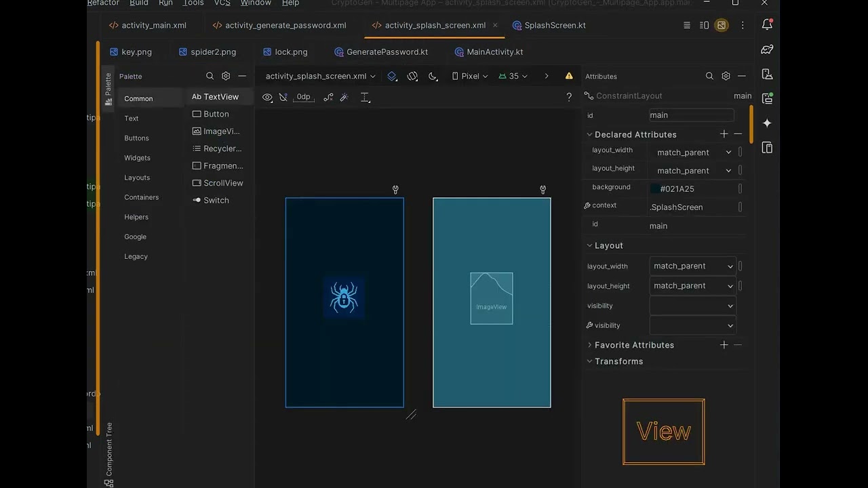This screenshot has height=488, width=868.
Task: Open Palette settings gear
Action: point(226,76)
